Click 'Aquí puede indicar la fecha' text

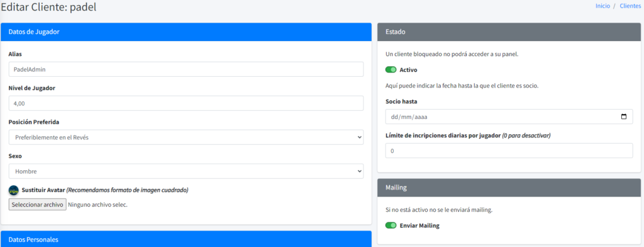click(462, 86)
